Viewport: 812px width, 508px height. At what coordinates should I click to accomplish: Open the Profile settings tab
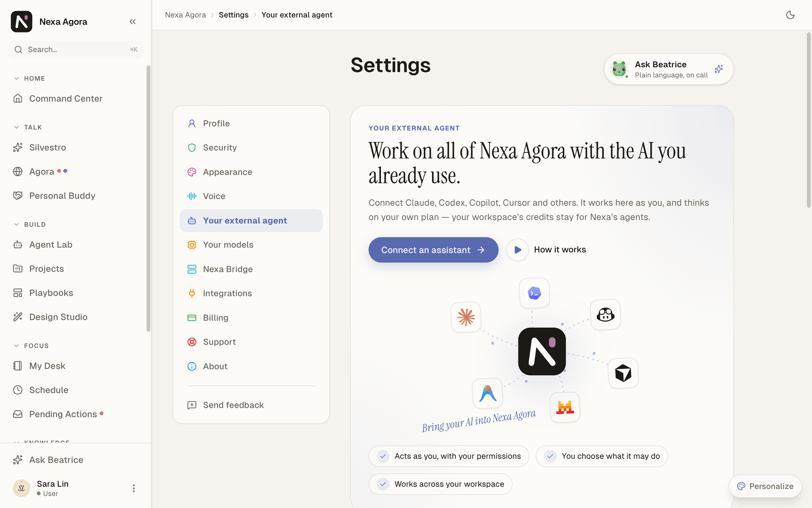[251, 124]
